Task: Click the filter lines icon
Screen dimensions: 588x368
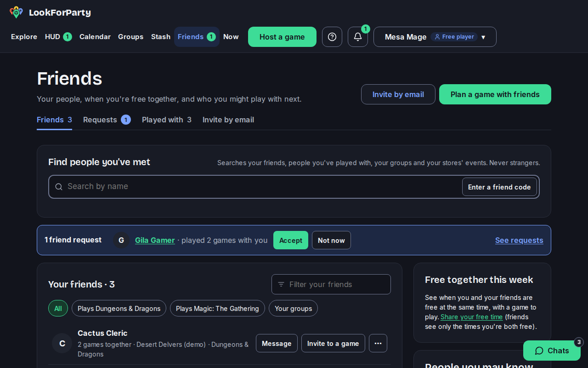Action: click(x=281, y=284)
